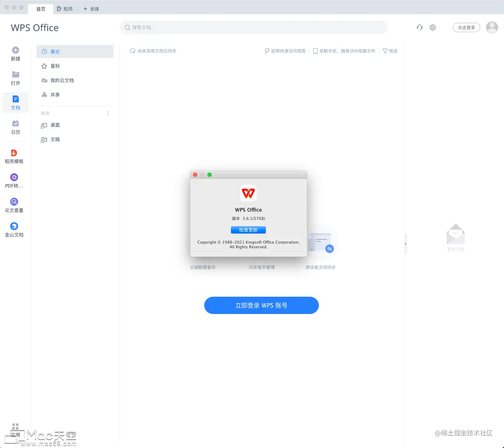Open 共享 shared documents
Image resolution: width=504 pixels, height=448 pixels.
point(75,95)
